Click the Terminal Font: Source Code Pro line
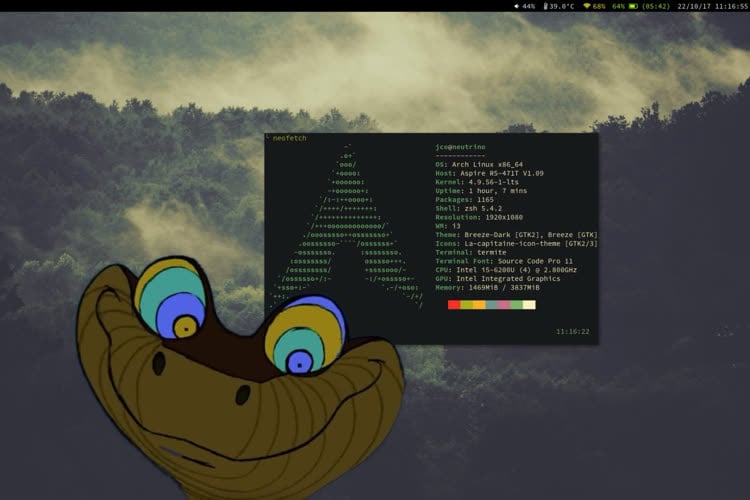This screenshot has width=750, height=500. click(x=504, y=261)
